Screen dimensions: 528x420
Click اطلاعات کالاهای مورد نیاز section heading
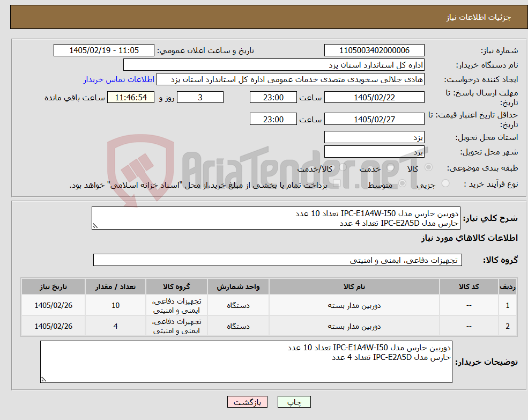coord(470,238)
